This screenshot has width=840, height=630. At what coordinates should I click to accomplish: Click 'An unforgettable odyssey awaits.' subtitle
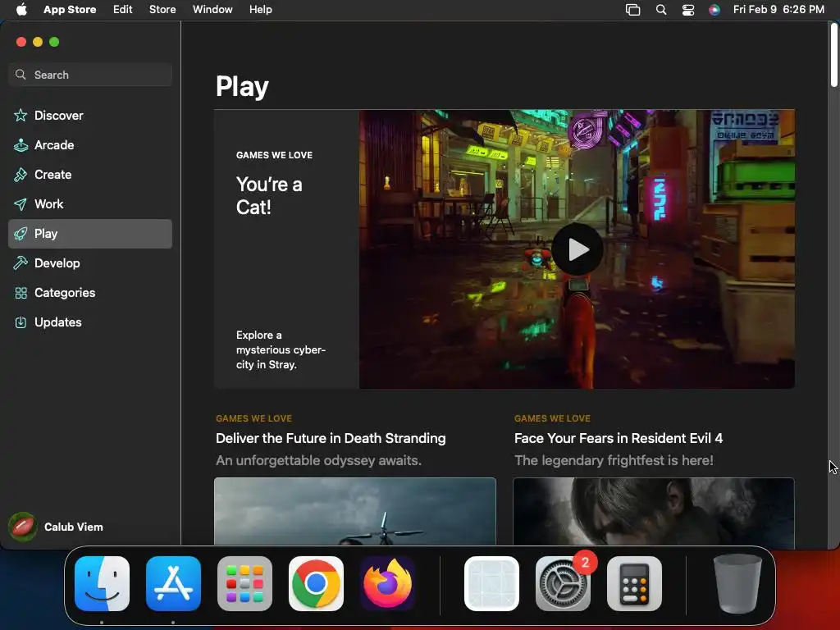(x=318, y=461)
